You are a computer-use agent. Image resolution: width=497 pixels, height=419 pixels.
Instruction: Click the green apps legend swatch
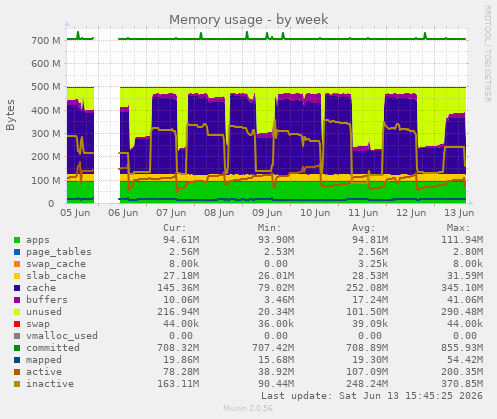tap(17, 240)
